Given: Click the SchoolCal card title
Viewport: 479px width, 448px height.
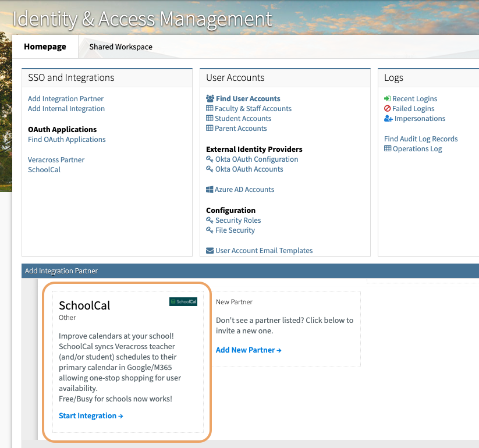Looking at the screenshot, I should click(84, 305).
